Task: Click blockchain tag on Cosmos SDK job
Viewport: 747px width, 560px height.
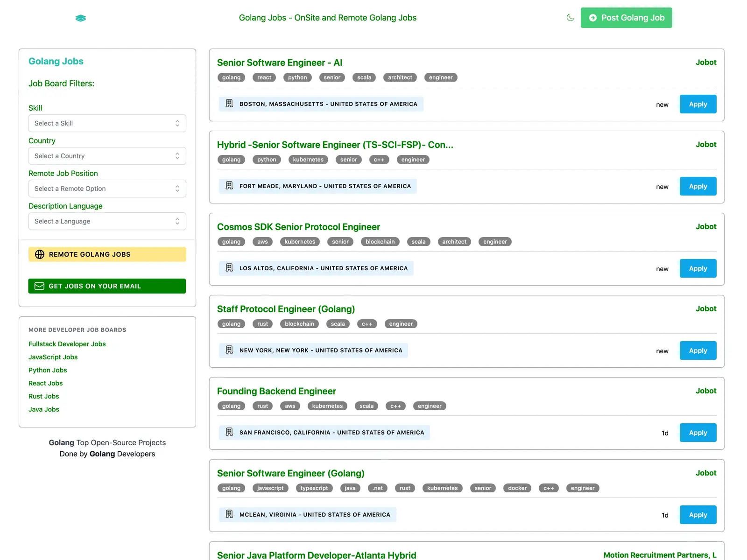Action: [380, 242]
